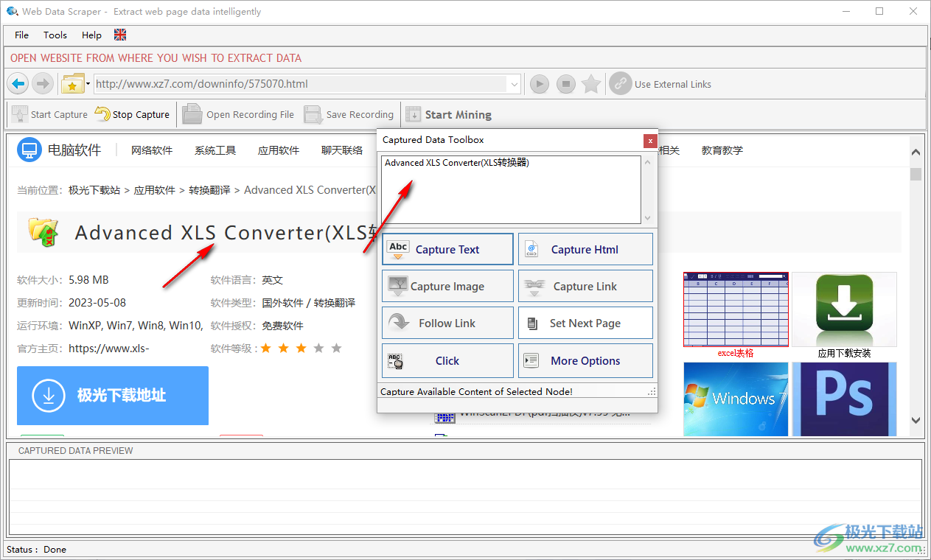Click Save Recording in the toolbar
The width and height of the screenshot is (931, 560).
pyautogui.click(x=349, y=114)
